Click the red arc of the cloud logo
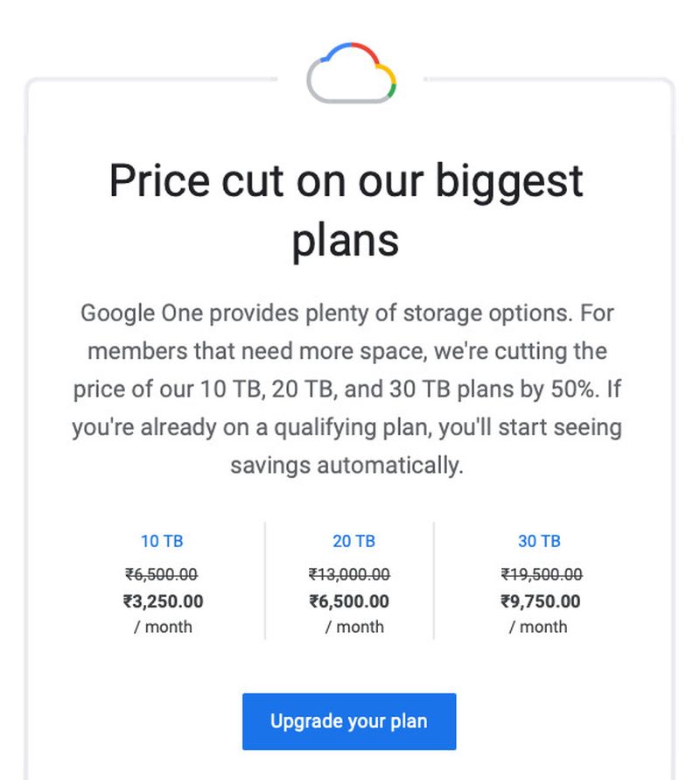This screenshot has height=780, width=700. (x=366, y=52)
